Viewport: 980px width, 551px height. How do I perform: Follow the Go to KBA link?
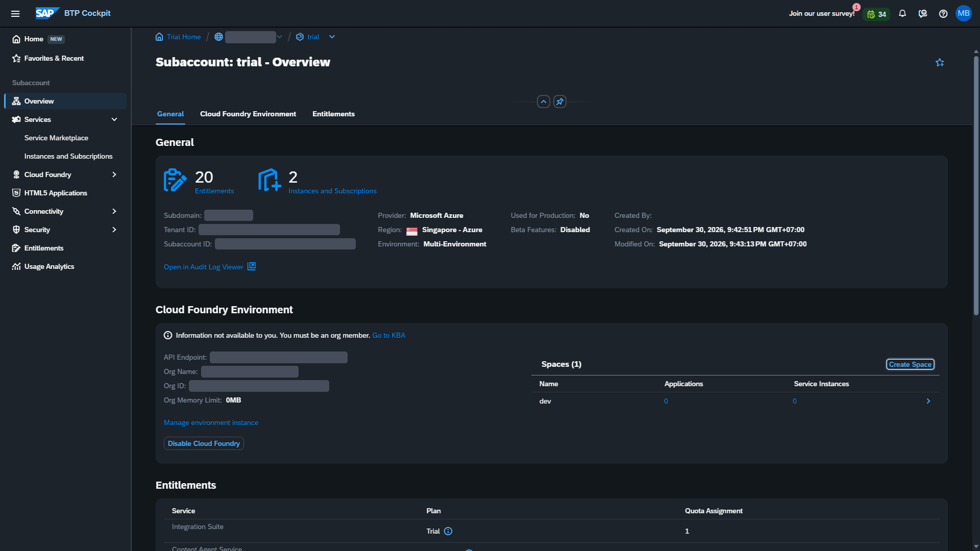[389, 335]
